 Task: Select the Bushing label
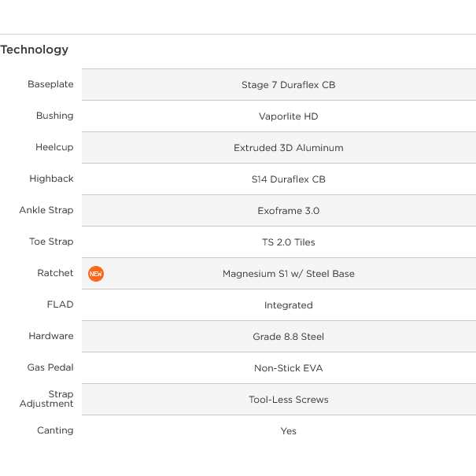coord(54,116)
